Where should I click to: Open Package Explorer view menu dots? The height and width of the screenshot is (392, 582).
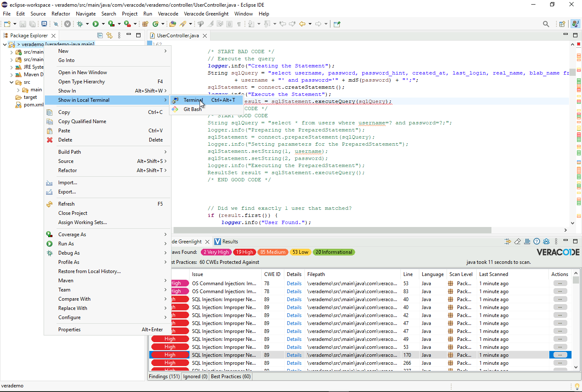(x=119, y=36)
